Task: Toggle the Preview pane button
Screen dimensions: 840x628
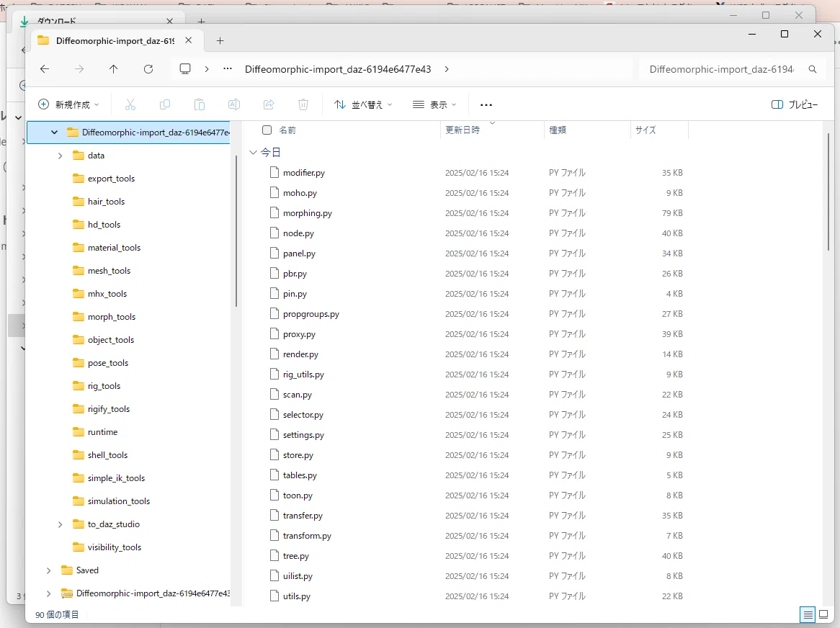Action: point(795,104)
